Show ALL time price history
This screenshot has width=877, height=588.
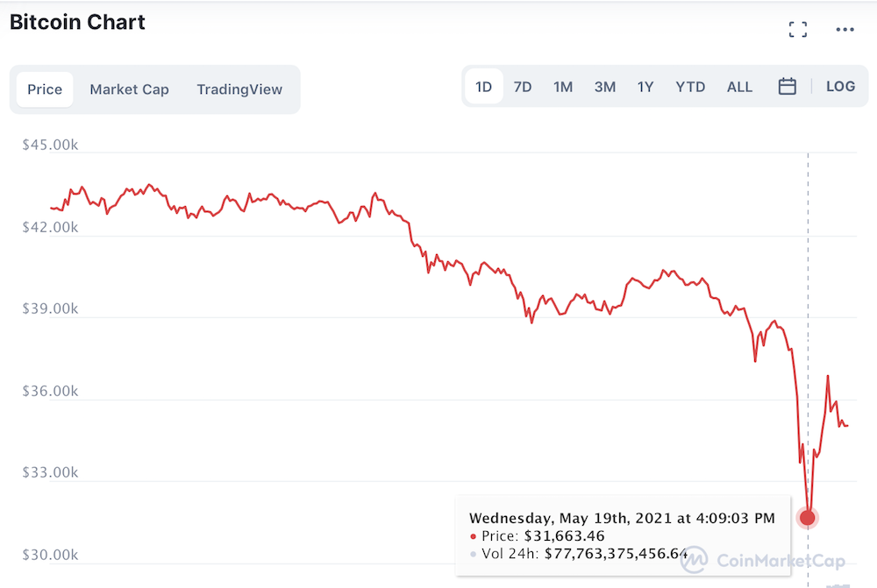pyautogui.click(x=739, y=88)
